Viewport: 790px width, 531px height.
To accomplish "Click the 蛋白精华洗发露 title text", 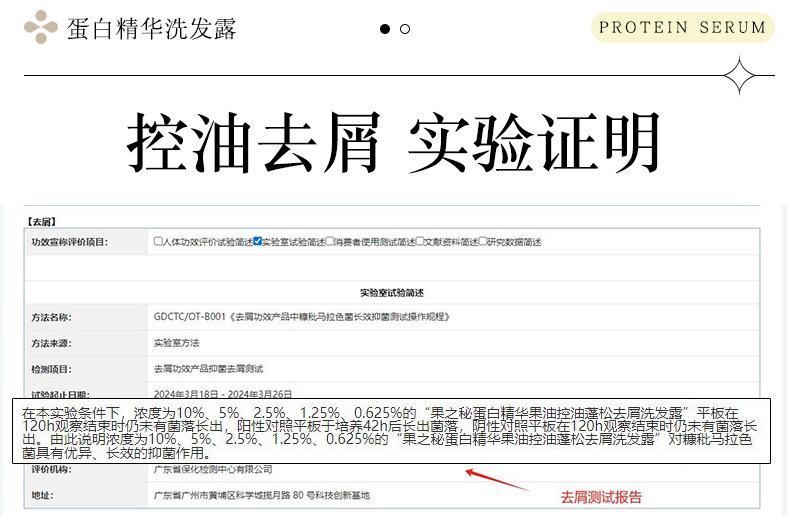I will tap(151, 28).
